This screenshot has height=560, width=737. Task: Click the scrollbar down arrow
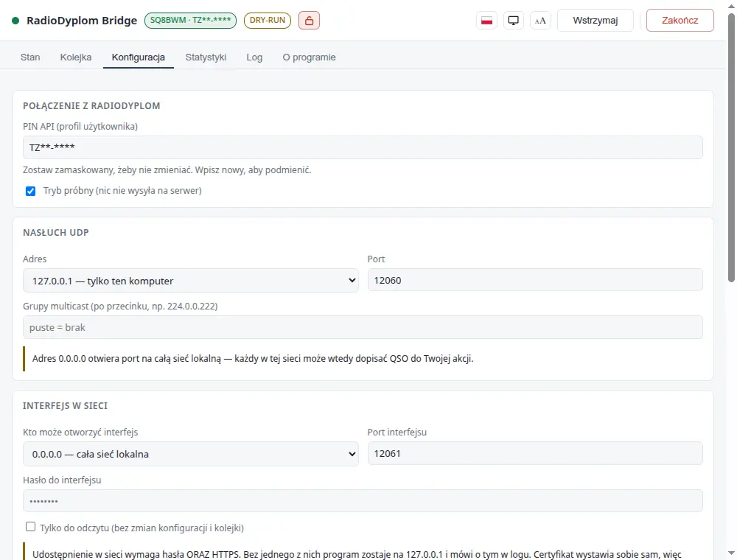(731, 553)
